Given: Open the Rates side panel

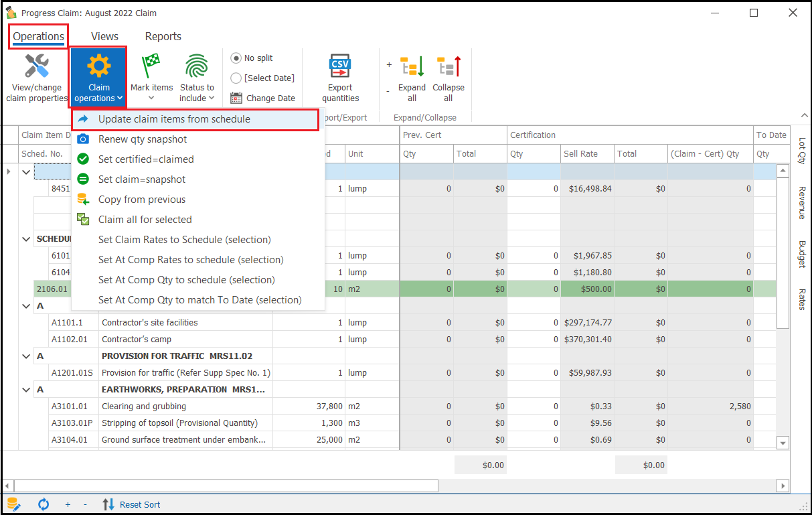Looking at the screenshot, I should point(802,299).
